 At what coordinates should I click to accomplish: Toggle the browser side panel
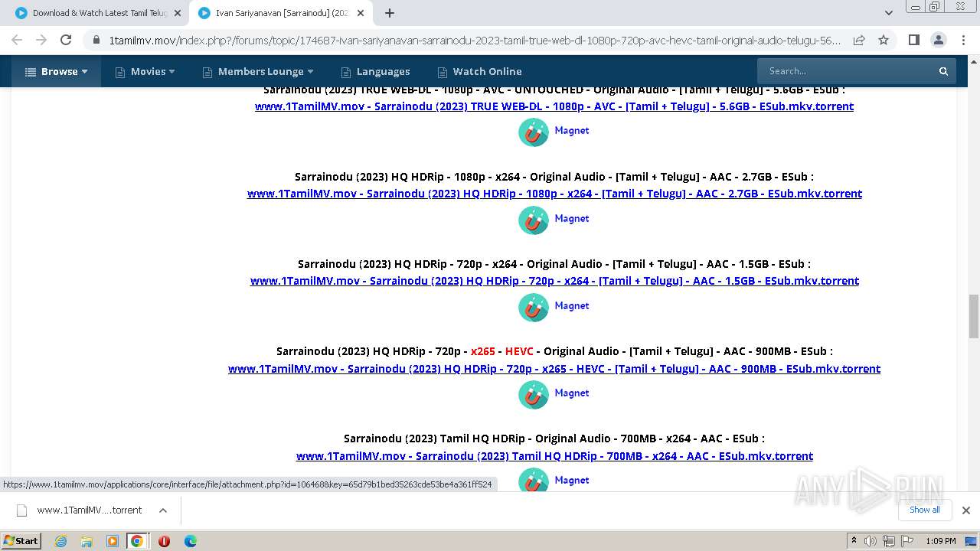[913, 40]
